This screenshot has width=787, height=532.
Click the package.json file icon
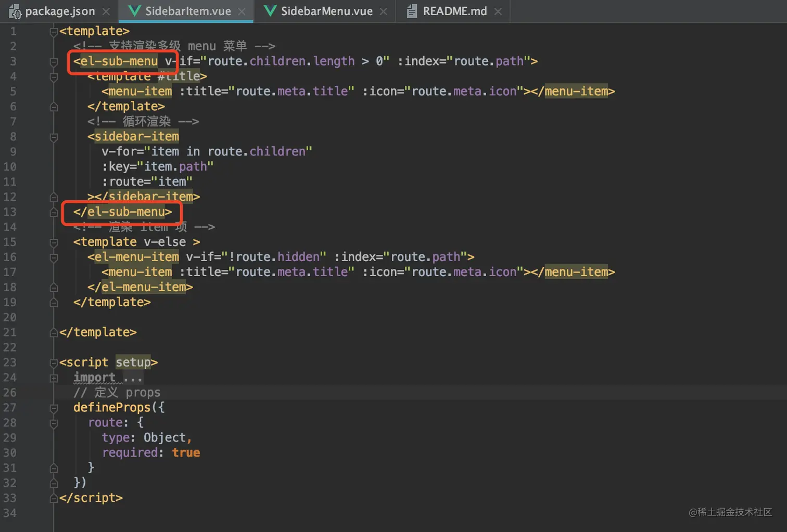tap(15, 11)
